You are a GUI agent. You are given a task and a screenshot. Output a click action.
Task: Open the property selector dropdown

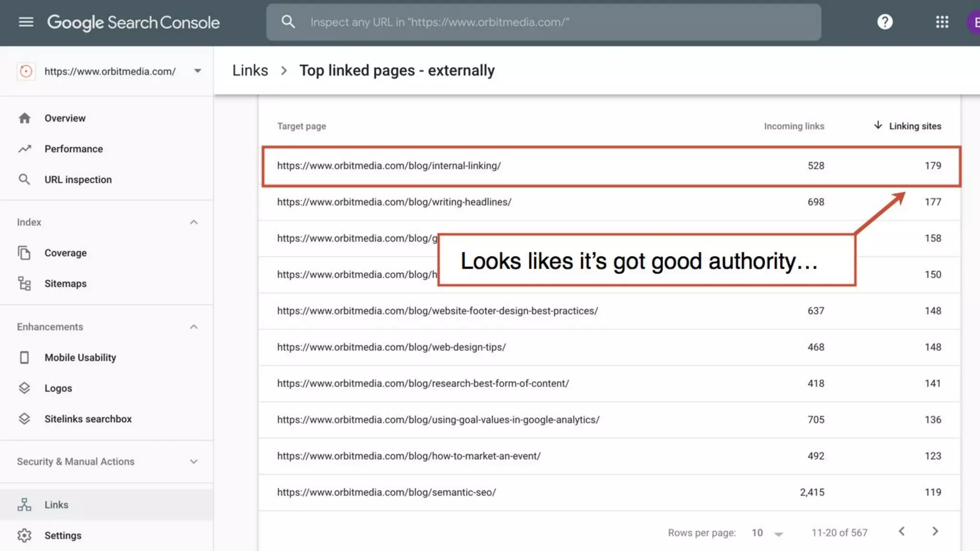(197, 71)
